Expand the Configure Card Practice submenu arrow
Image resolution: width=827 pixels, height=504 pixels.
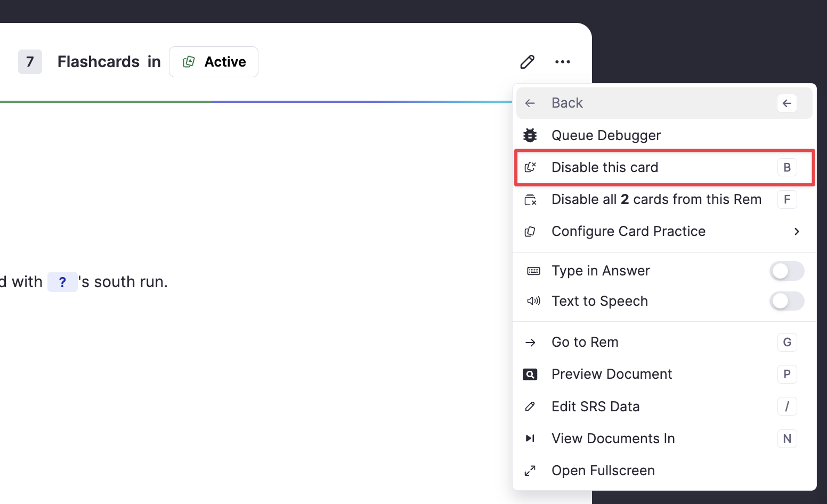point(797,231)
